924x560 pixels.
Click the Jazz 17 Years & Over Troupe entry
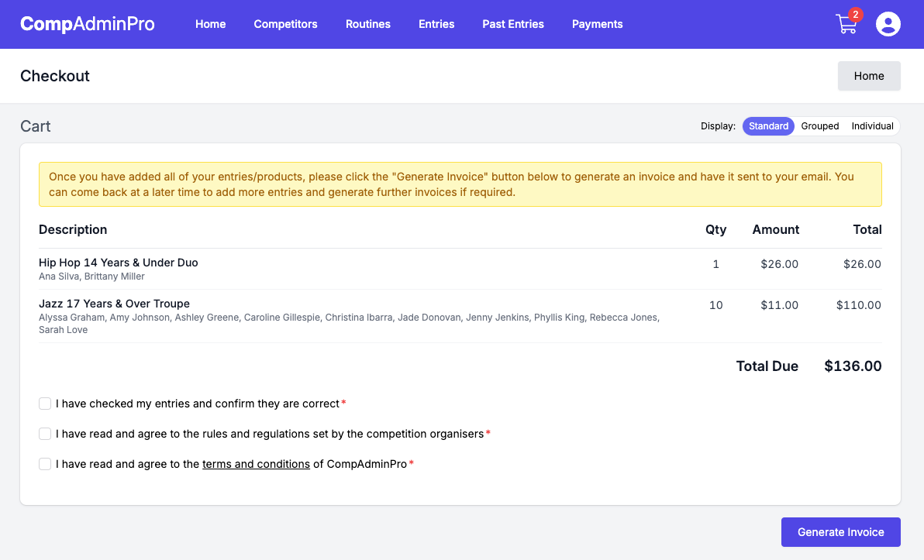[114, 304]
